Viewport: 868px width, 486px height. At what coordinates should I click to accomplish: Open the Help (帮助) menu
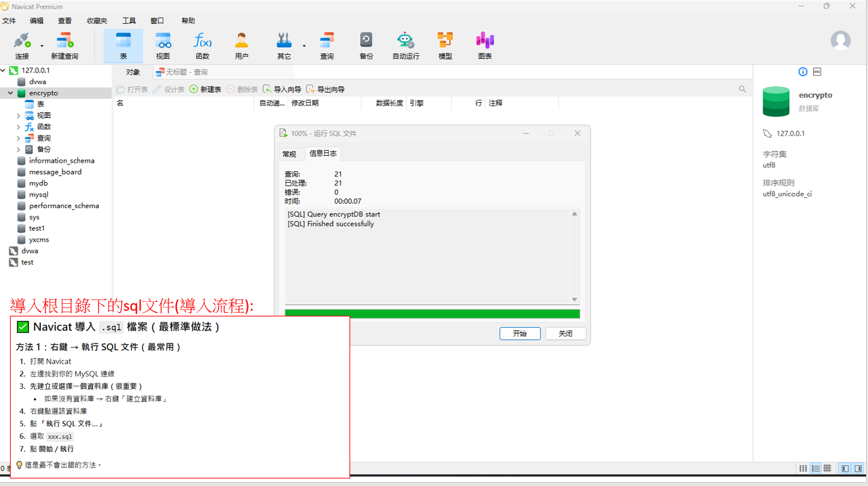[x=188, y=21]
